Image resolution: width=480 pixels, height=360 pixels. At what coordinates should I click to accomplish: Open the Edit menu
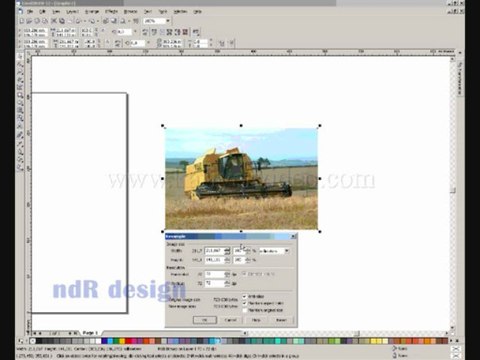tap(42, 11)
